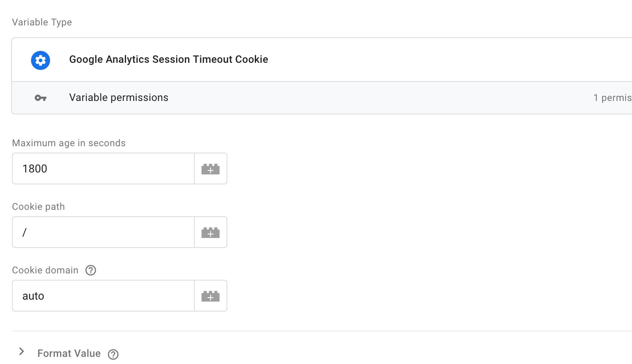The image size is (632, 364).
Task: Open variable picker for Cookie domain
Action: tap(211, 296)
